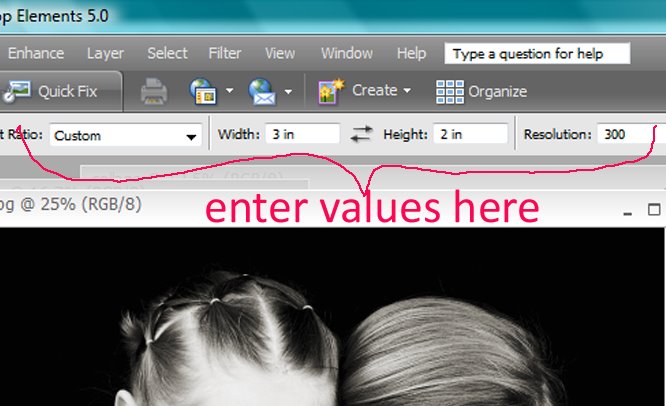Viewport: 666px width, 406px height.
Task: Click the globe with envelope email icon
Action: coord(262,92)
